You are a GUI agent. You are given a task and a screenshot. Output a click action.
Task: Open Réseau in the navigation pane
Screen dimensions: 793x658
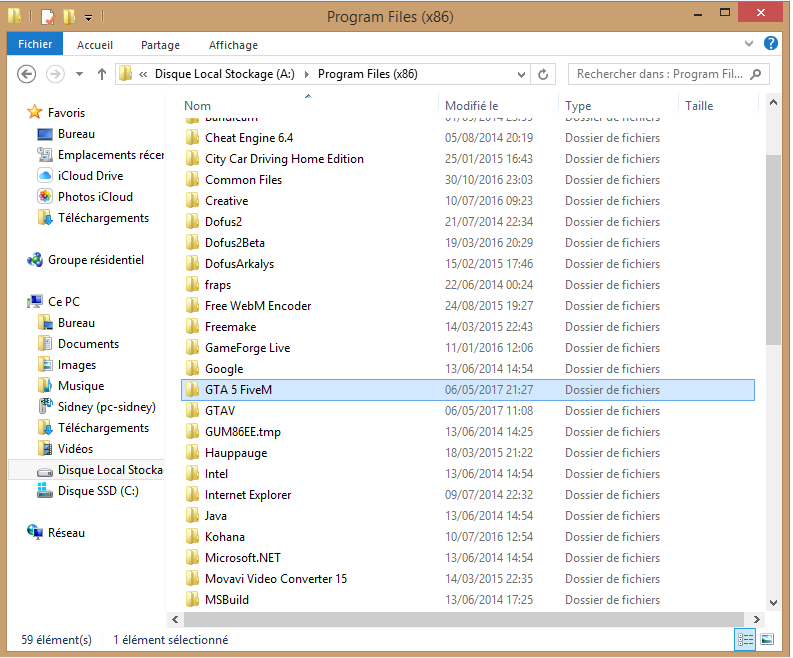(x=66, y=533)
